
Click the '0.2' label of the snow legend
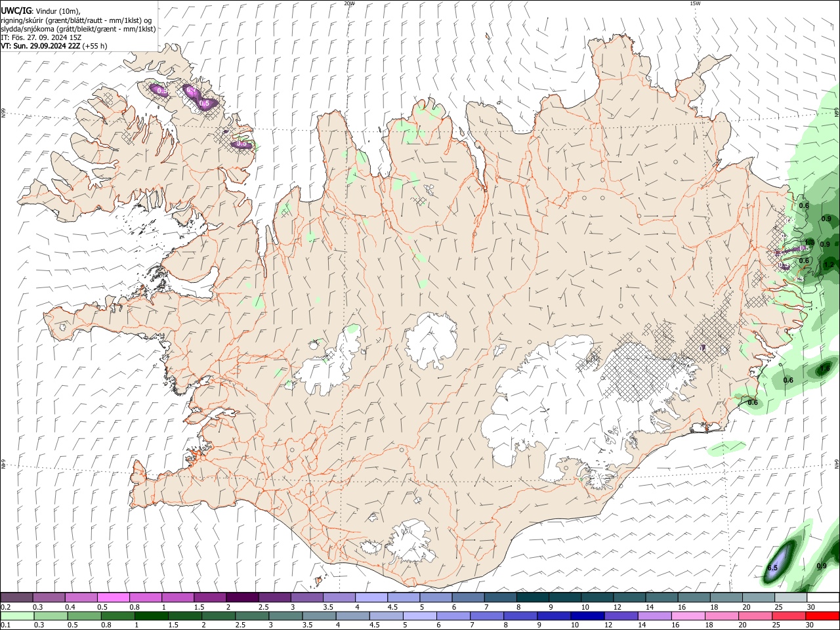pos(6,607)
